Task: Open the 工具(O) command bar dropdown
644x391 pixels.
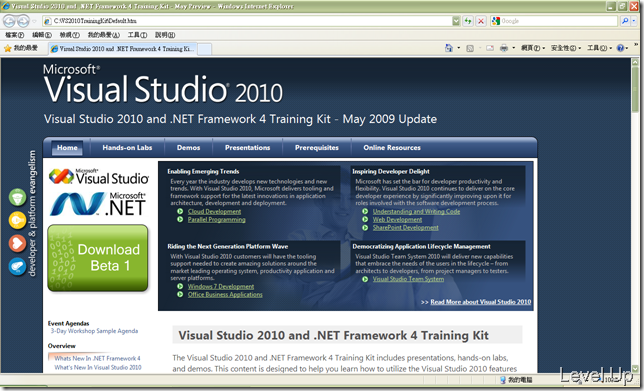Action: pos(599,48)
